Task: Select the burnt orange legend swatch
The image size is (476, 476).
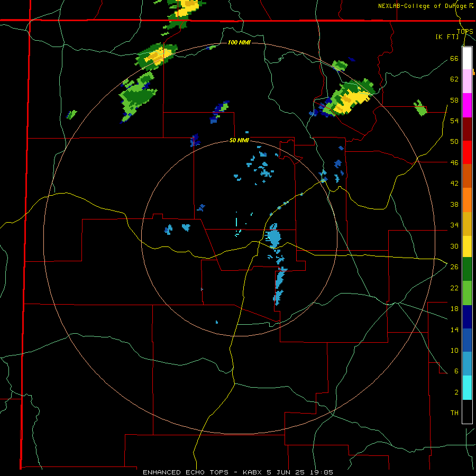Action: coord(467,176)
